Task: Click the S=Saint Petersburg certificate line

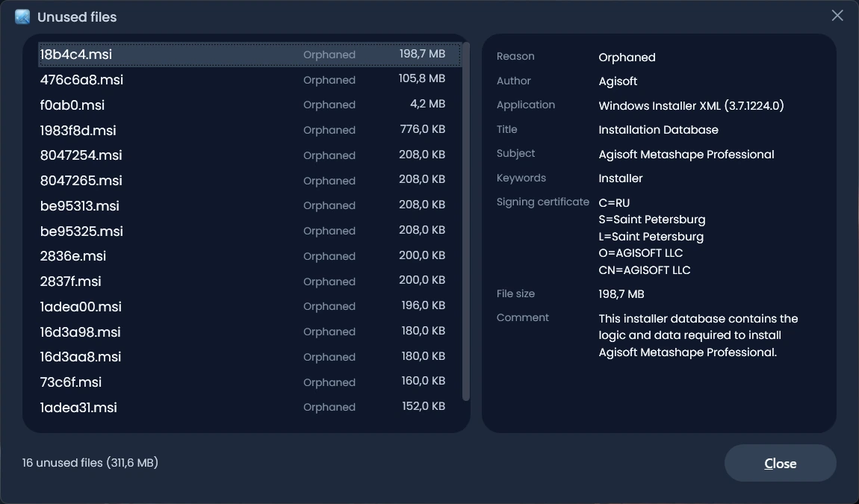Action: (651, 220)
